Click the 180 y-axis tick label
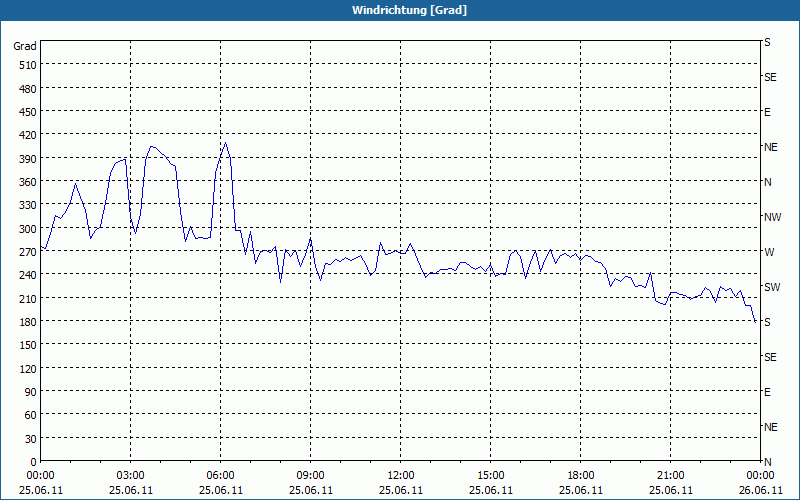 [x=28, y=321]
